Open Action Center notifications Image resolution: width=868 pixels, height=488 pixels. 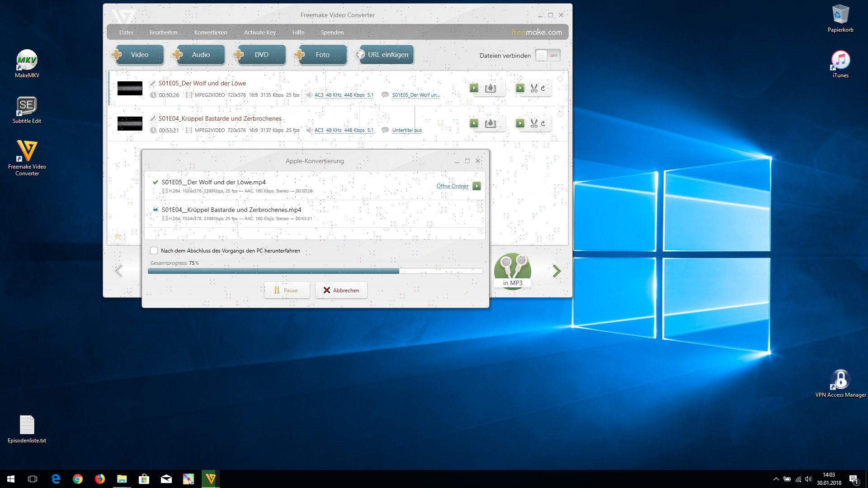(x=854, y=479)
